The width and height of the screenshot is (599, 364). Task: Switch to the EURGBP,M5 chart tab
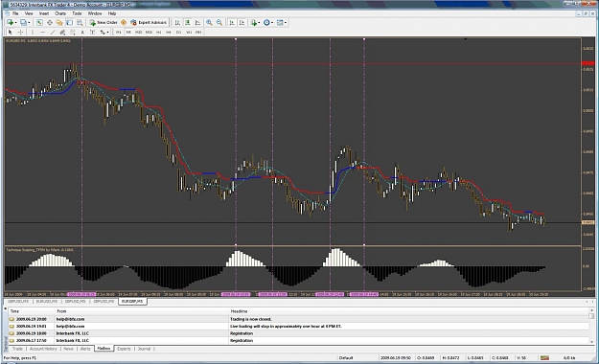[132, 302]
